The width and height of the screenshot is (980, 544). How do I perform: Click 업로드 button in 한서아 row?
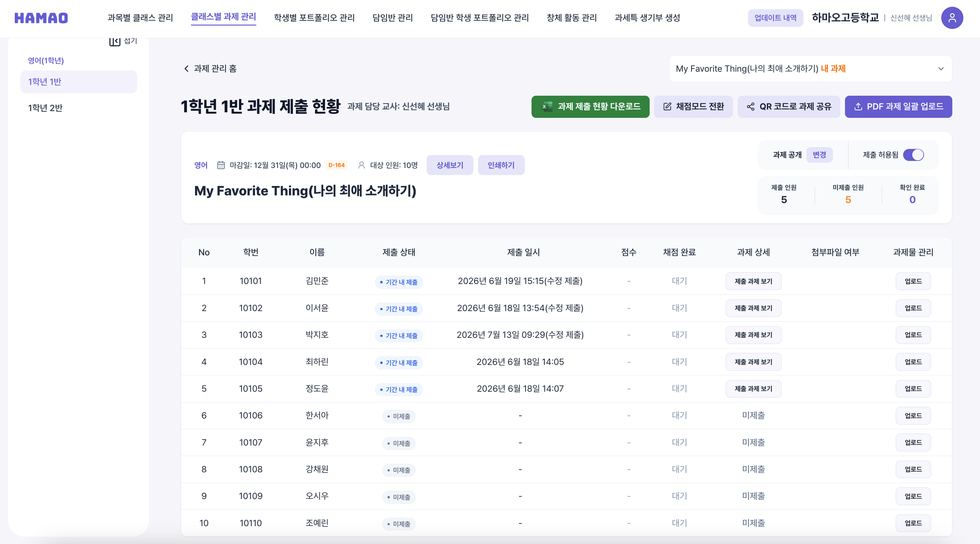pos(913,416)
